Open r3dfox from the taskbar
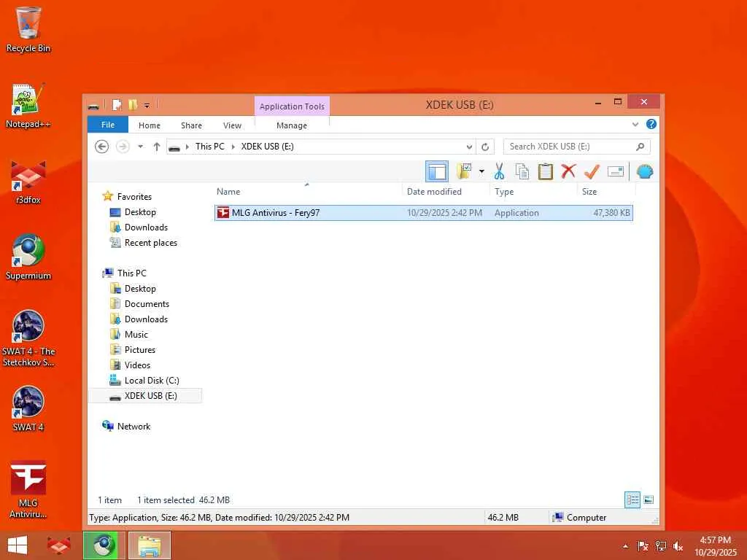 [x=58, y=545]
